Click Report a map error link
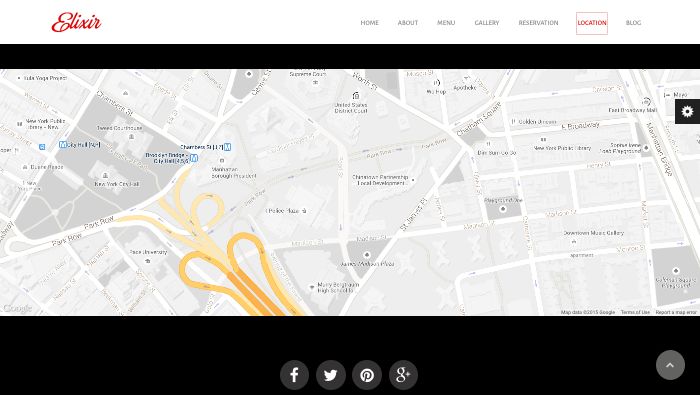 676,312
